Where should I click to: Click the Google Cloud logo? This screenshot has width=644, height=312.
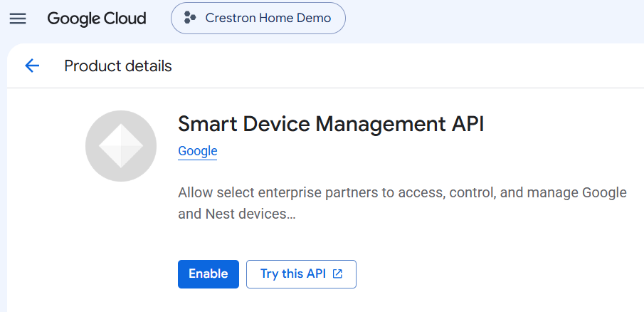97,19
